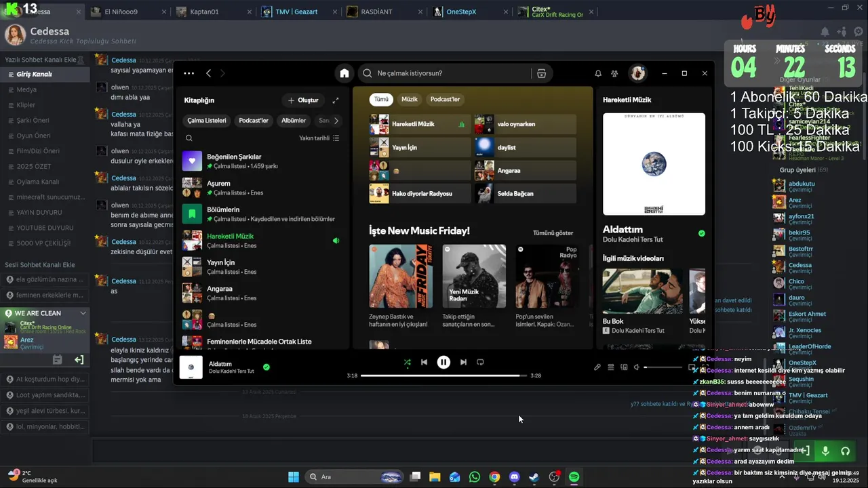Open the 'Yakın tarihli' sort dropdown
The width and height of the screenshot is (868, 488).
click(x=319, y=138)
